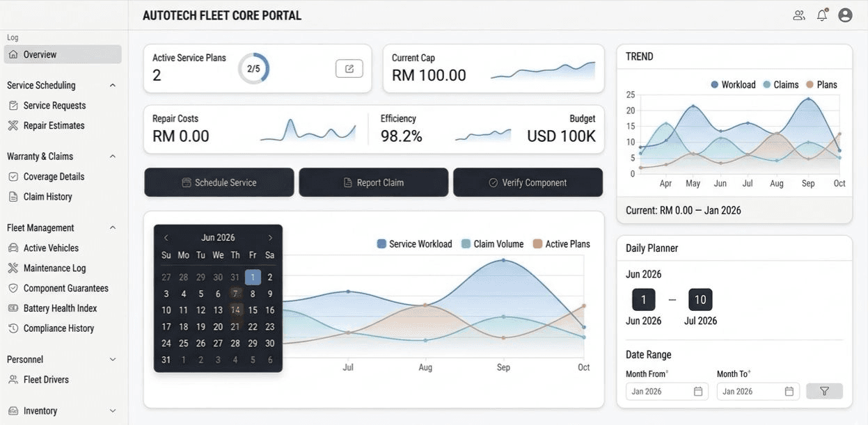Viewport: 868px width, 425px height.
Task: Click the Active Vehicles car icon
Action: coord(13,248)
